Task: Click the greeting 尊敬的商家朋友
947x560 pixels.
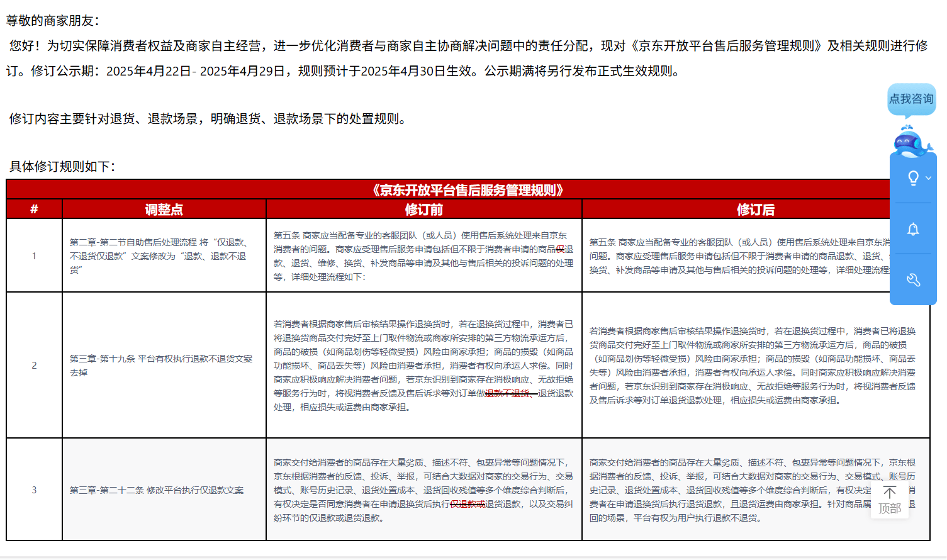Action: coord(53,21)
